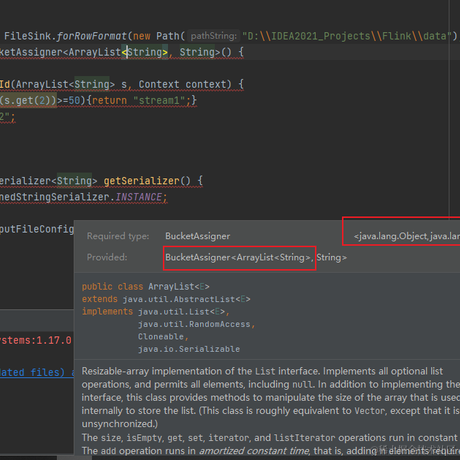Click the Provided BucketAssigner<ArrayList<String>> type
Screen dimensions: 460x460
(239, 258)
